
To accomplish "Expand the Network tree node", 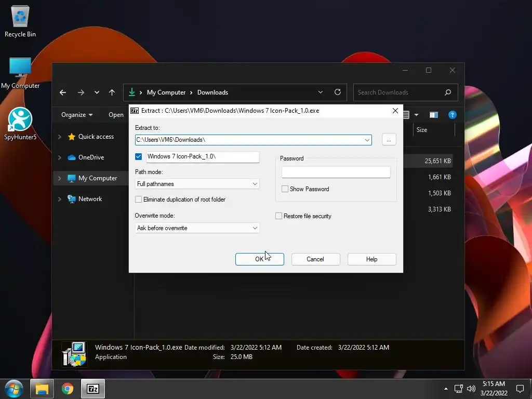I will (60, 199).
